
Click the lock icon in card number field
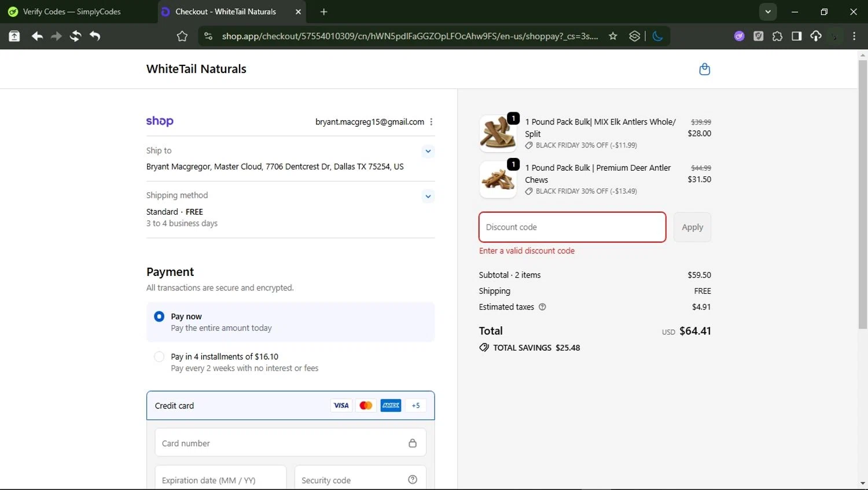[x=413, y=443]
